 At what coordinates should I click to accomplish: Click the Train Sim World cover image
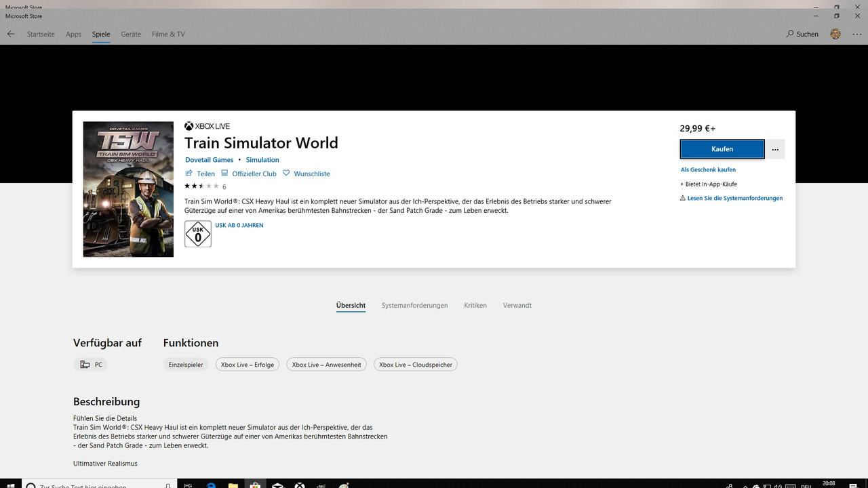pyautogui.click(x=128, y=189)
